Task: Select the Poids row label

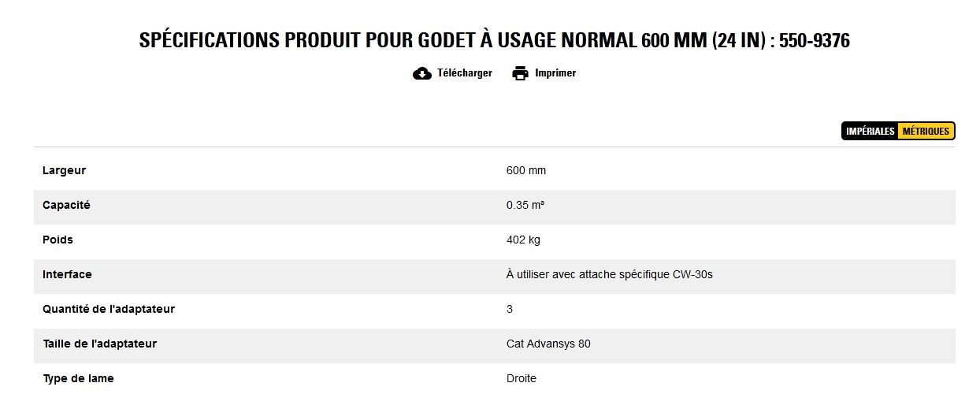Action: [x=58, y=240]
